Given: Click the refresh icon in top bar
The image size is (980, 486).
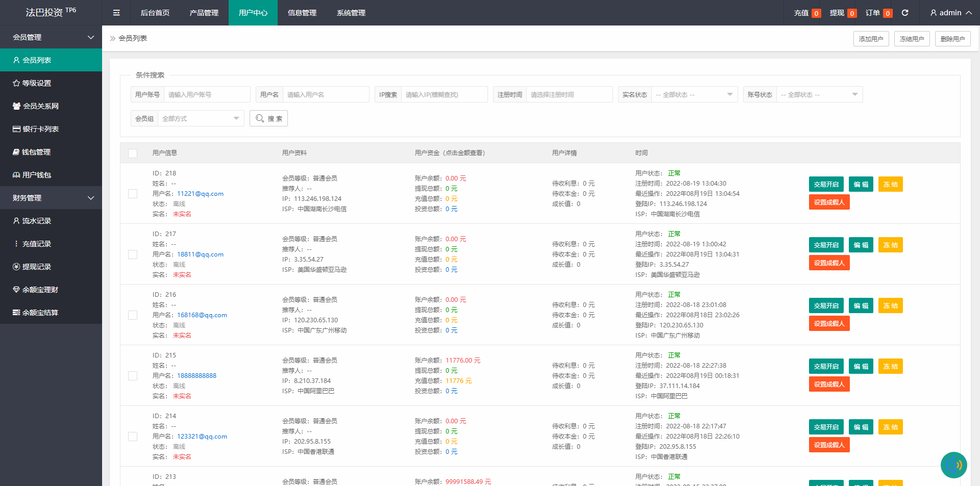Looking at the screenshot, I should click(905, 13).
